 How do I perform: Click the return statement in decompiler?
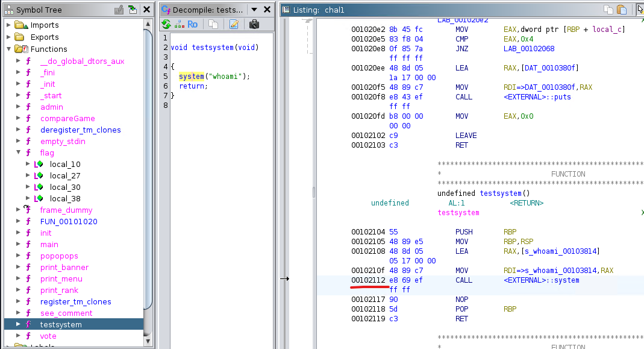(193, 86)
